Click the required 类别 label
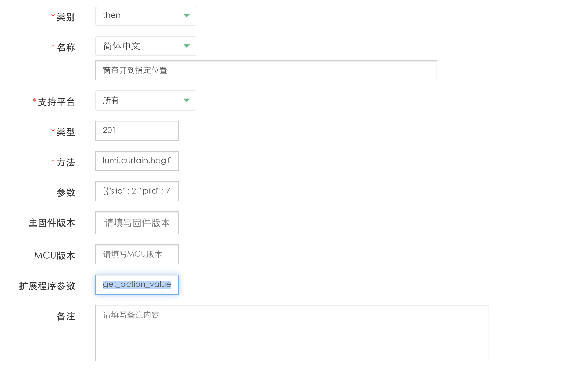 click(65, 16)
